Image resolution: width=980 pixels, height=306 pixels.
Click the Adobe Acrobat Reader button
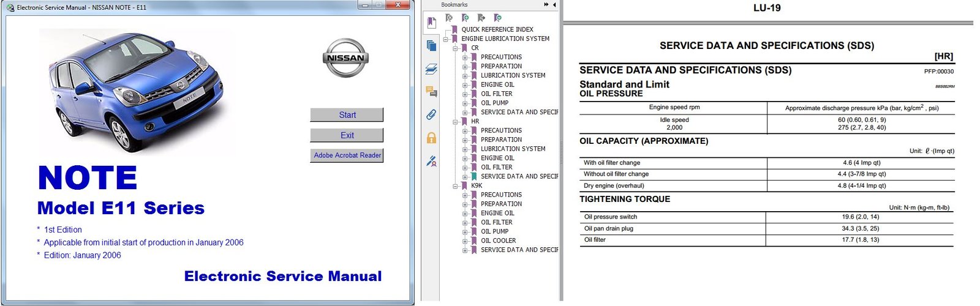[x=347, y=155]
